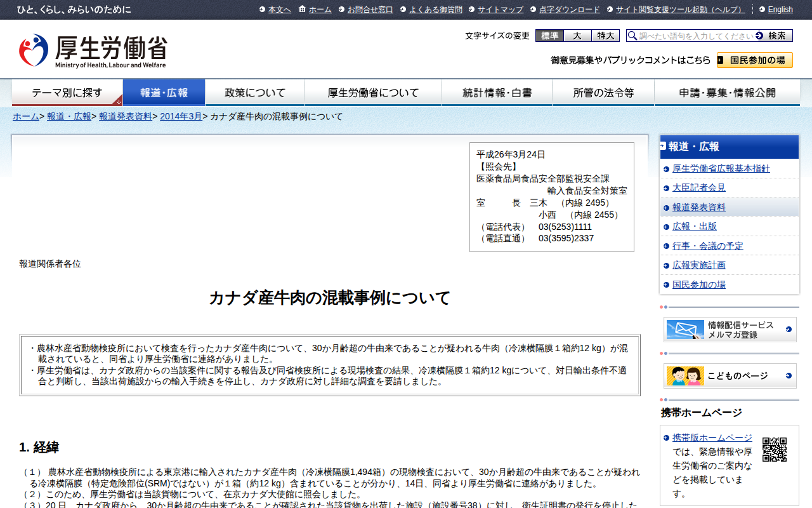Open 厚生労働省広報基本指針 sidebar link

coord(721,168)
